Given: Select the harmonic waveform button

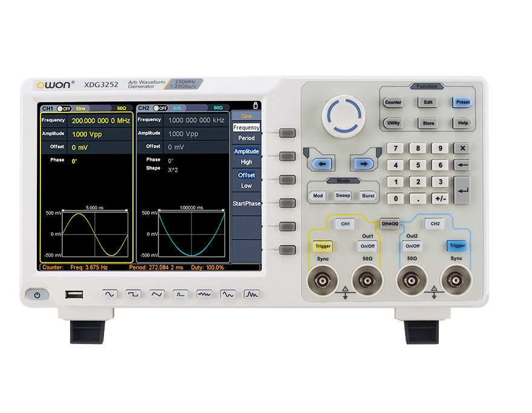Looking at the screenshot, I should [251, 294].
